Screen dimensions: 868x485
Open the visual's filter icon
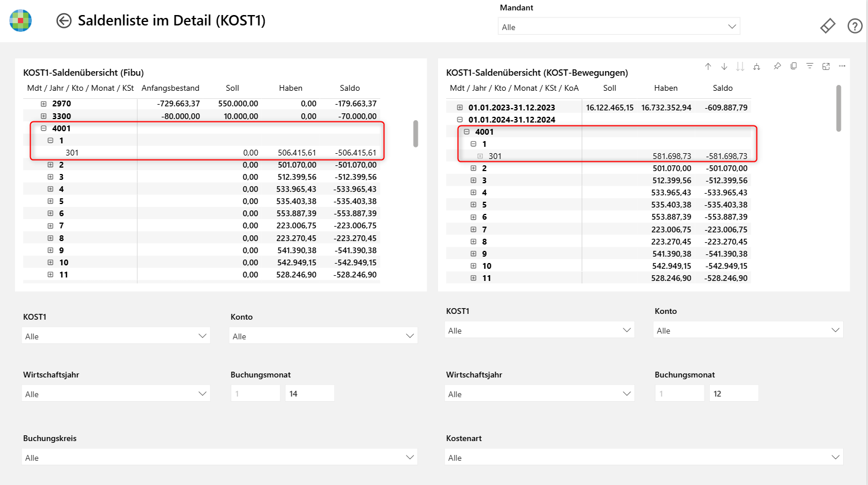click(810, 66)
